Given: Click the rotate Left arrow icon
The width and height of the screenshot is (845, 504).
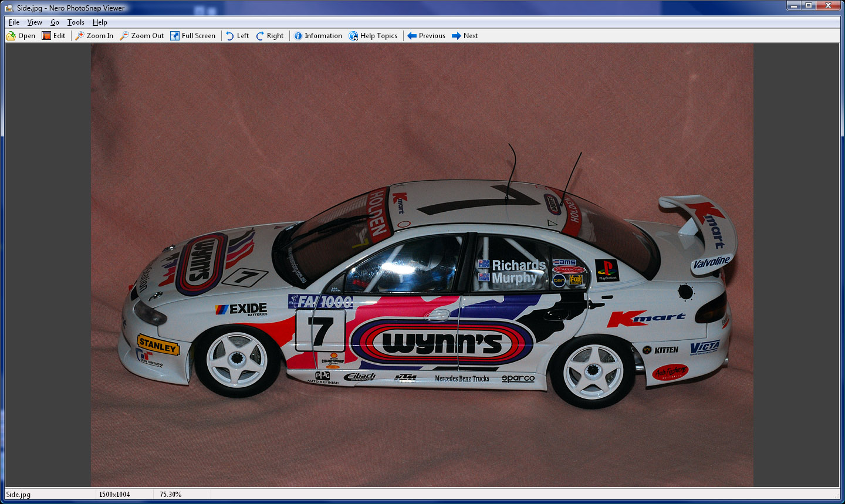Looking at the screenshot, I should click(230, 36).
